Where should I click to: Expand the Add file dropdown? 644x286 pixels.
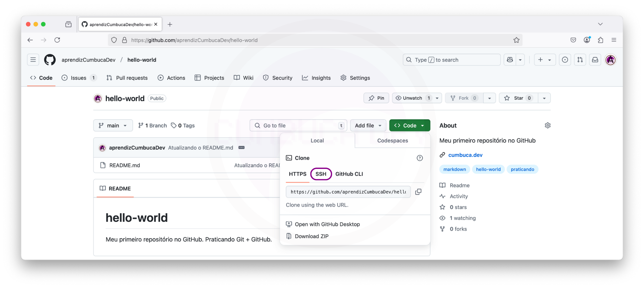(x=368, y=125)
